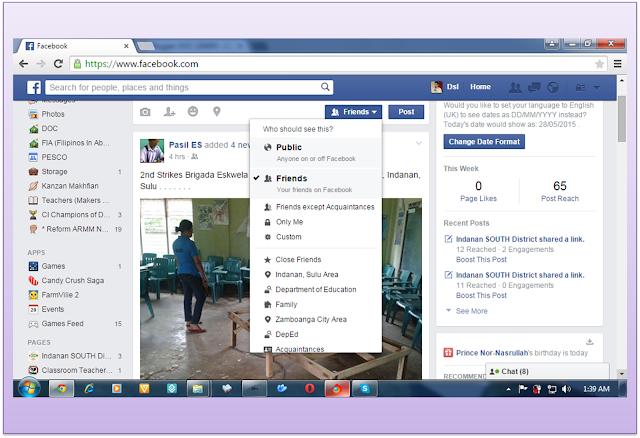Choose Only Me audience
The height and width of the screenshot is (438, 640).
coord(316,222)
